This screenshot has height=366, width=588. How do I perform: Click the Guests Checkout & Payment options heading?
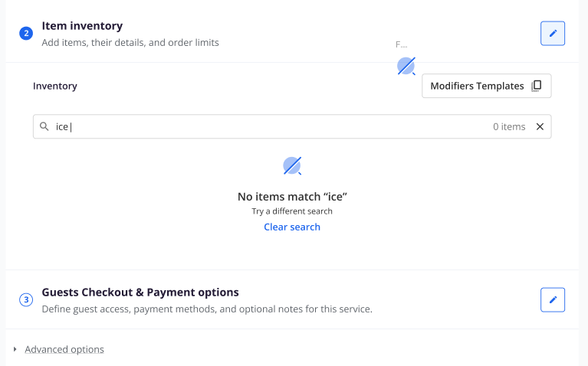pos(140,292)
